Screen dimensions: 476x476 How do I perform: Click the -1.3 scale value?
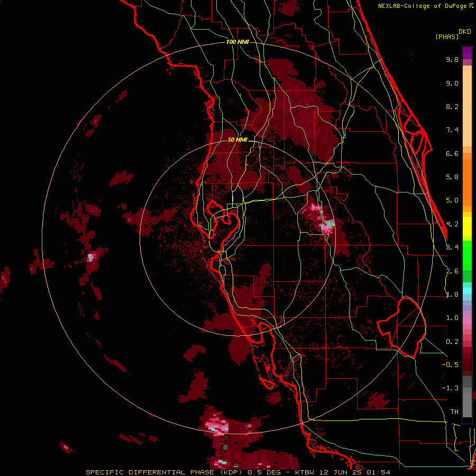(450, 388)
